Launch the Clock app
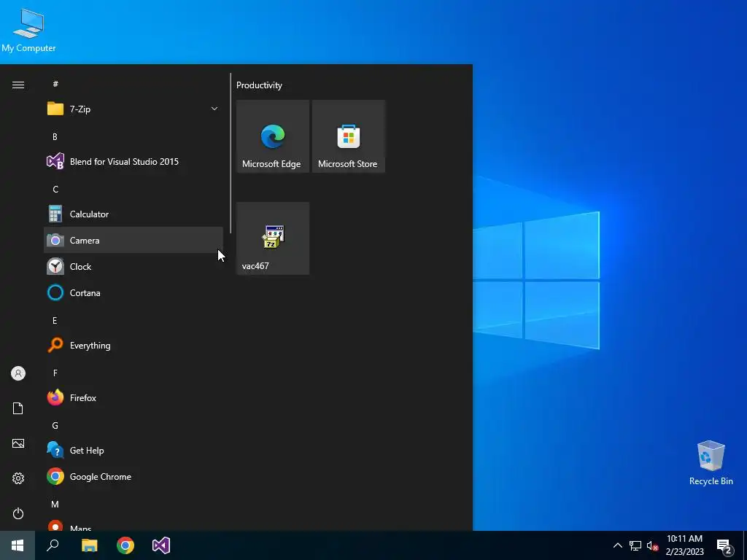This screenshot has width=747, height=560. (x=133, y=267)
